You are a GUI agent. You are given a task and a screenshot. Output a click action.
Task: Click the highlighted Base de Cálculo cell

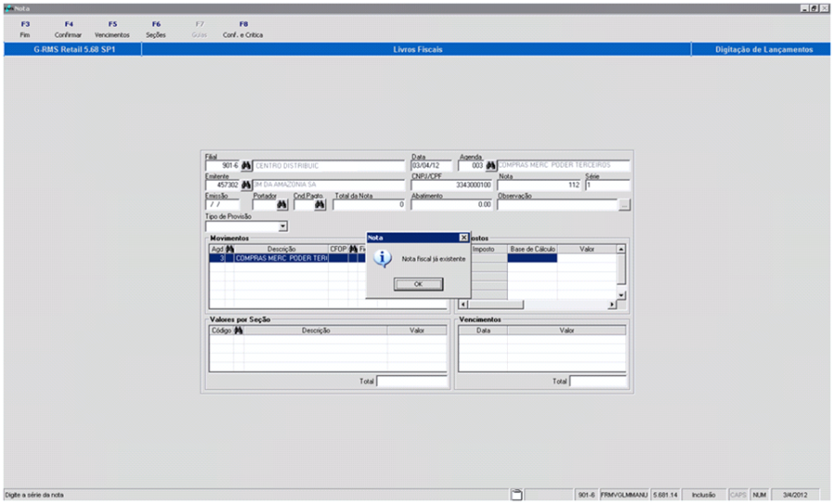[x=533, y=258]
